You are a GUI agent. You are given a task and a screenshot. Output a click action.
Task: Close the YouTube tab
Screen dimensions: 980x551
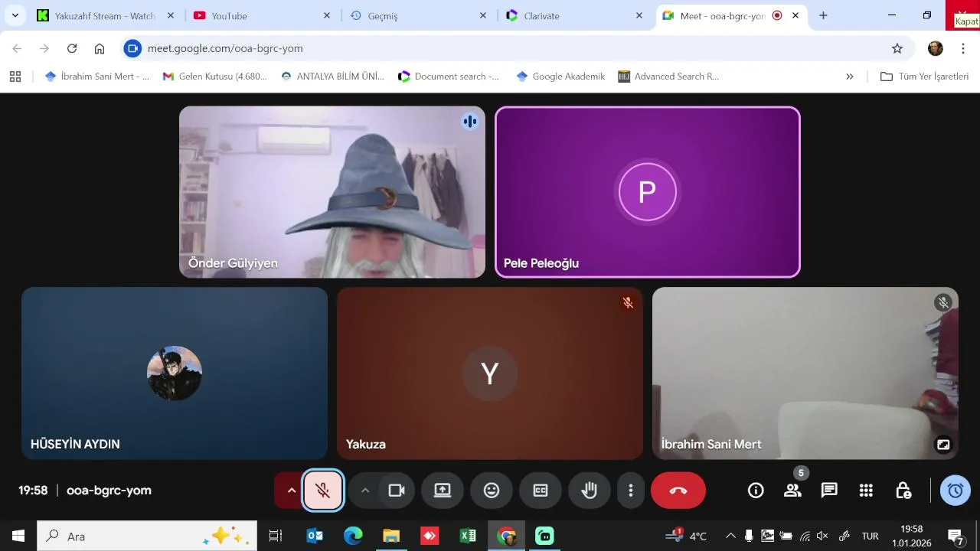click(x=327, y=15)
